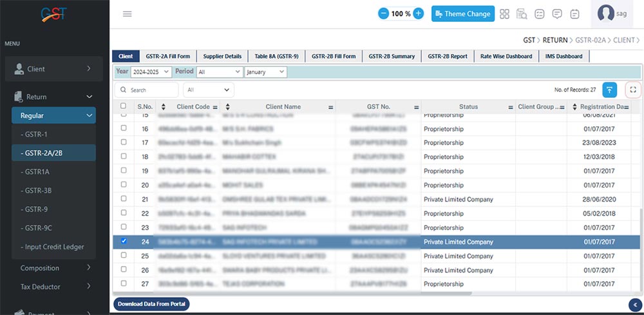
Task: Toggle fullscreen view of the table
Action: coord(633,90)
